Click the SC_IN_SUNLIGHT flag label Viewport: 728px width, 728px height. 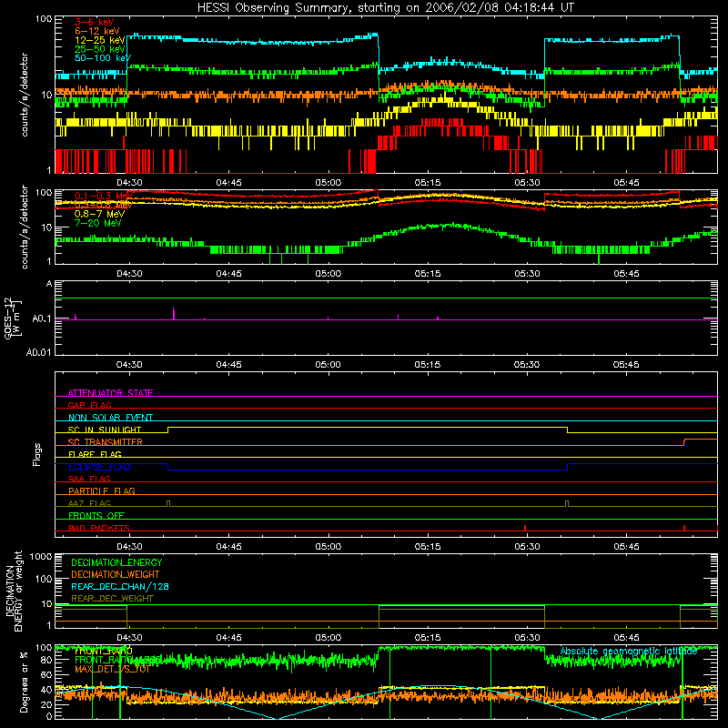point(105,430)
